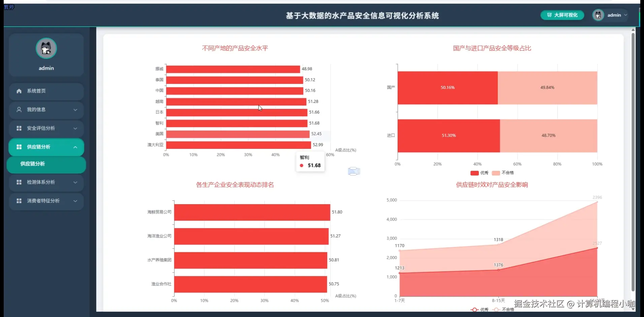Click the home icon beside 系统首页
This screenshot has width=644, height=317.
tap(19, 91)
